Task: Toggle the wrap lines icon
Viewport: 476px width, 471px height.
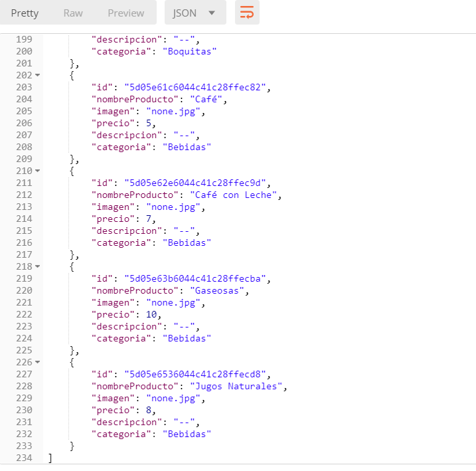Action: tap(247, 13)
